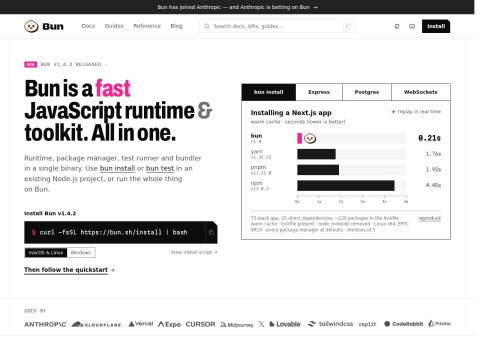This screenshot has height=360, width=480.
Task: Click the tailwindcss logo
Action: [330, 324]
